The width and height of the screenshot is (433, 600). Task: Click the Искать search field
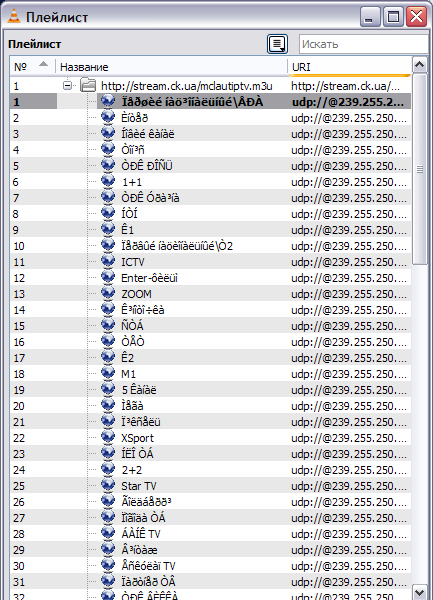tap(364, 44)
